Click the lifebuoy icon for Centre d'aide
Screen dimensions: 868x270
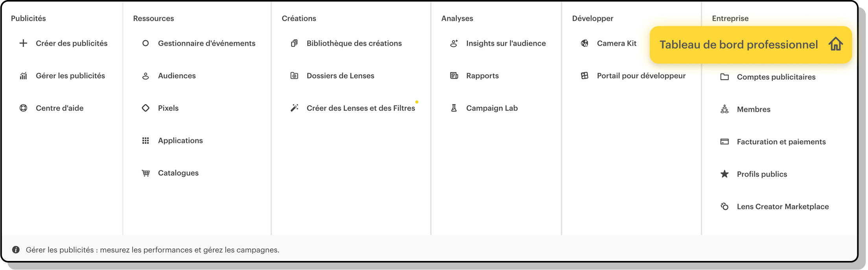pyautogui.click(x=23, y=108)
